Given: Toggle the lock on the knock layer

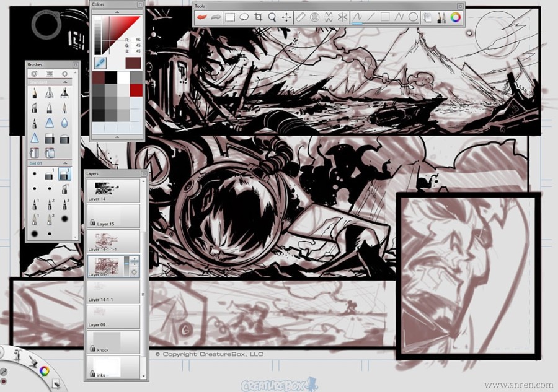Looking at the screenshot, I should point(92,348).
